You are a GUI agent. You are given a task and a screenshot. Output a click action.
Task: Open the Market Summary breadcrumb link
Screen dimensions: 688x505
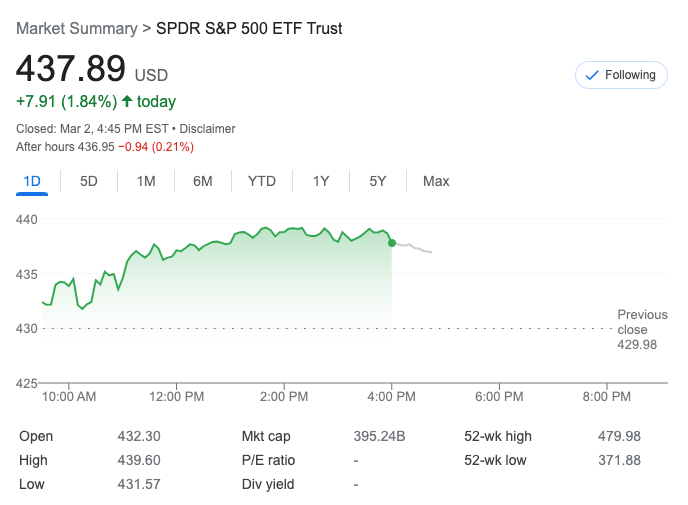[x=76, y=28]
